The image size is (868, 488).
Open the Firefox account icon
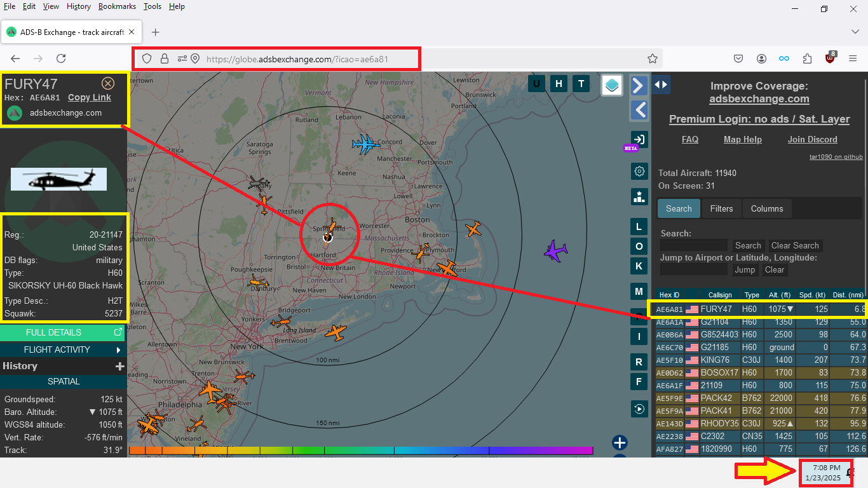pyautogui.click(x=761, y=58)
